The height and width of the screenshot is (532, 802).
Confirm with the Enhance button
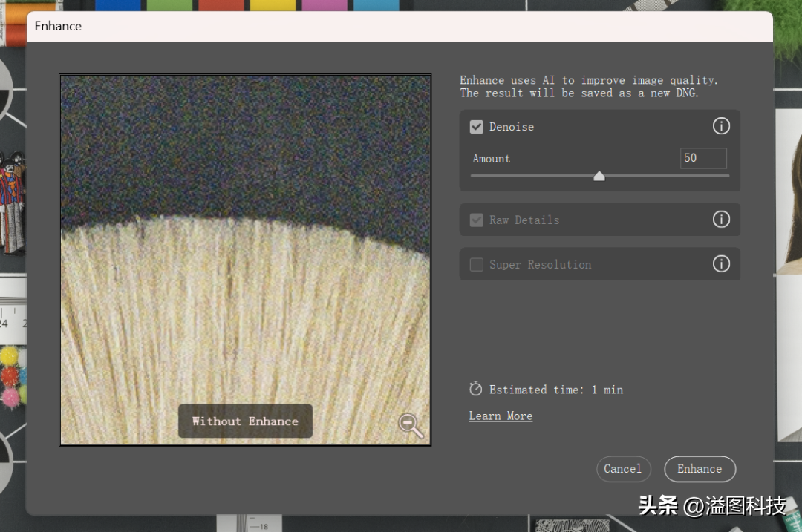(x=700, y=469)
